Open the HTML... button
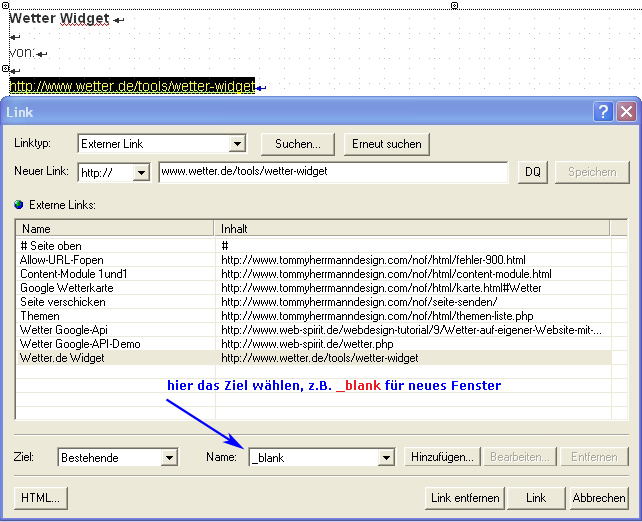 (x=41, y=498)
